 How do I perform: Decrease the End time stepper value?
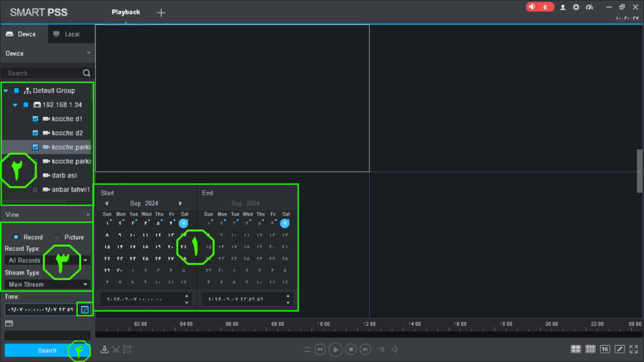coord(288,303)
